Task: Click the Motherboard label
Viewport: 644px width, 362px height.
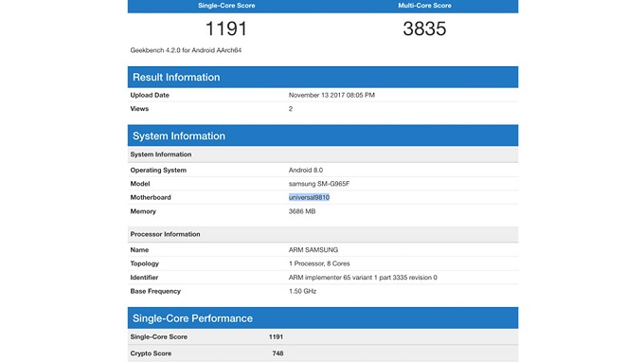Action: [151, 197]
